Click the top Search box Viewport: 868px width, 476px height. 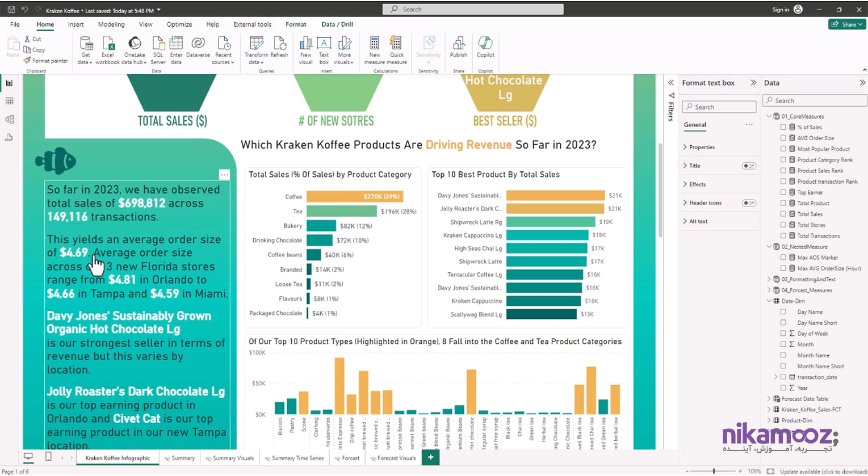473,9
